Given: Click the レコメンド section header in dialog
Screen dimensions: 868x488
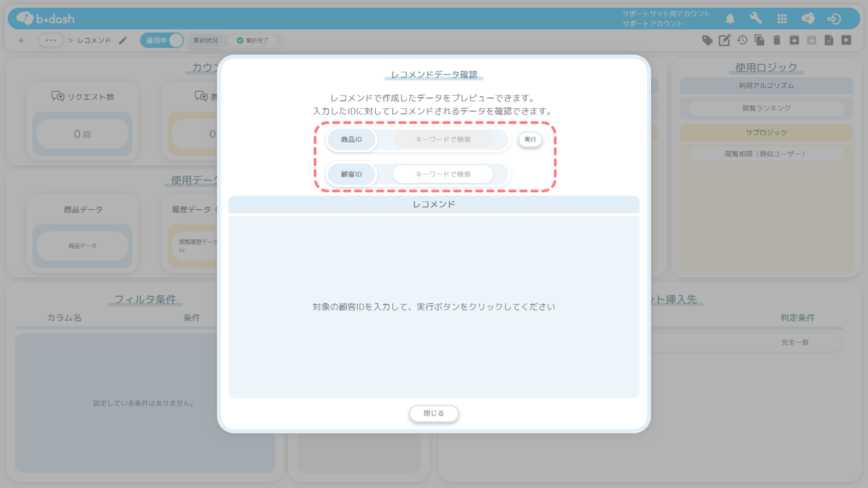Looking at the screenshot, I should pos(434,204).
